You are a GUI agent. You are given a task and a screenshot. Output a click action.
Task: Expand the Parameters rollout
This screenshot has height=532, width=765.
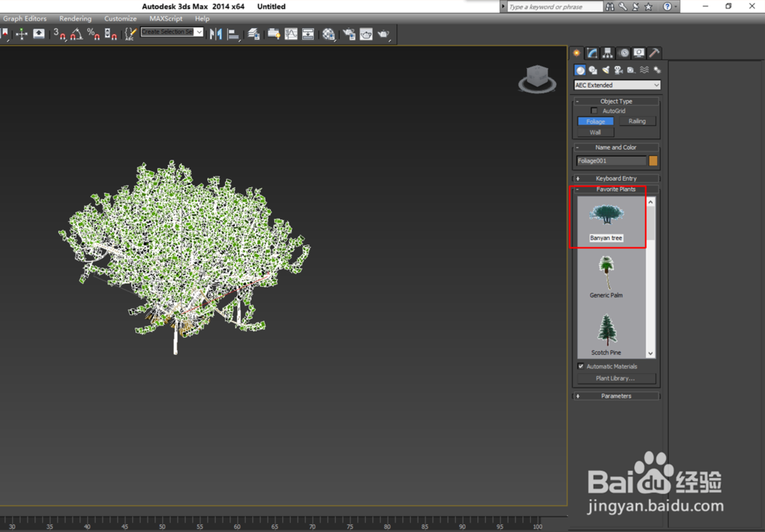pyautogui.click(x=616, y=396)
